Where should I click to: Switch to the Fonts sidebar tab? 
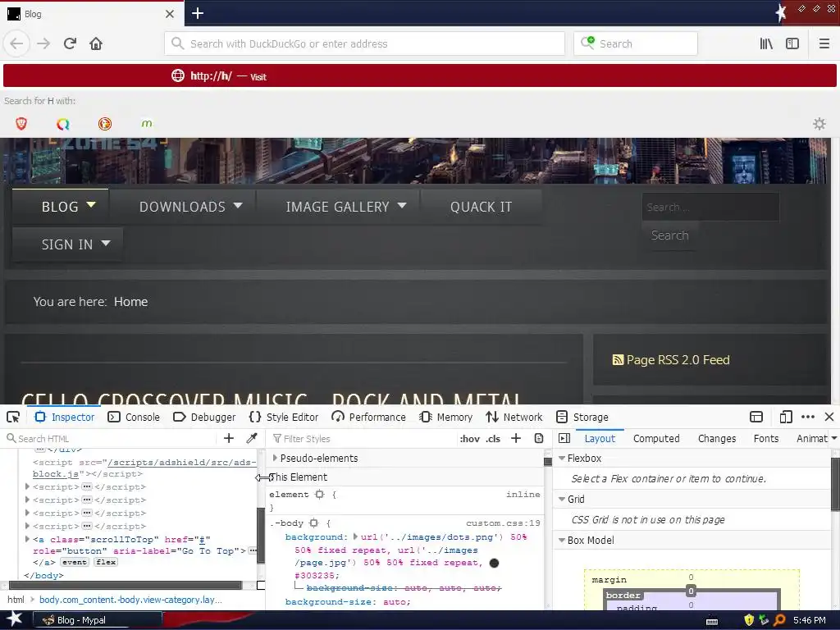tap(766, 438)
